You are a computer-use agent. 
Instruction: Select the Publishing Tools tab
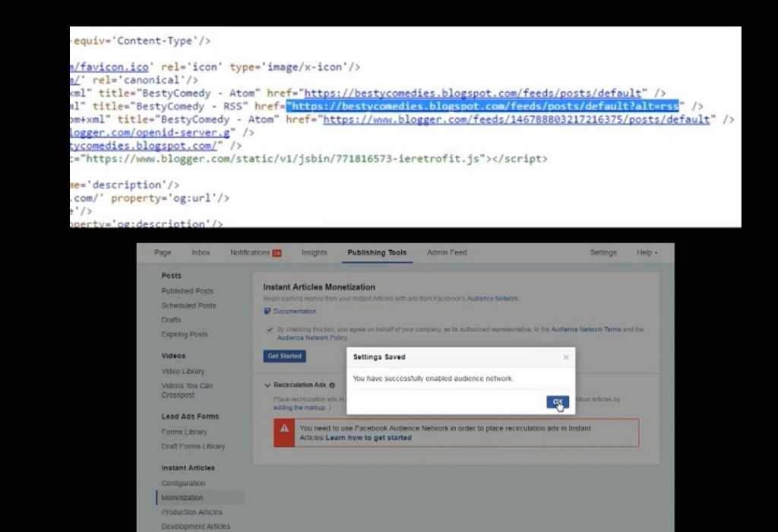pos(377,252)
